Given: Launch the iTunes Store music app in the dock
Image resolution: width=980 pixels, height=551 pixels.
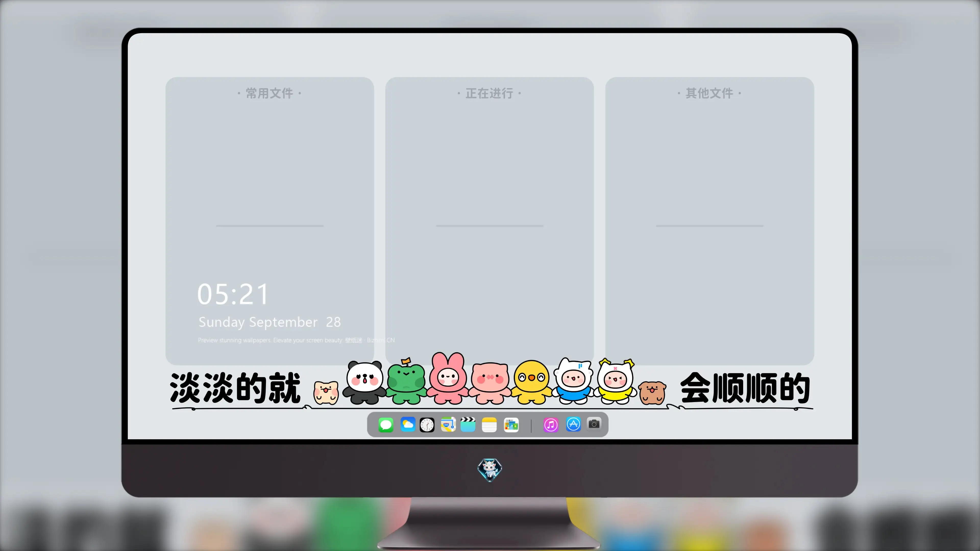Looking at the screenshot, I should [x=551, y=425].
